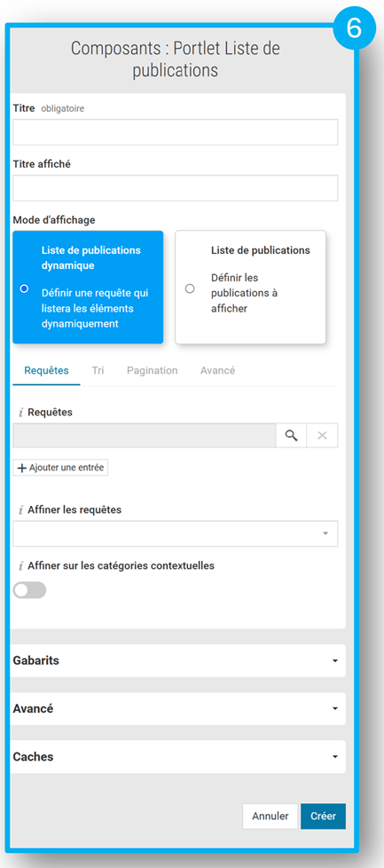The width and height of the screenshot is (384, 868).
Task: Click info icon for Affiner sur les catégories contextuelles
Action: (x=20, y=565)
